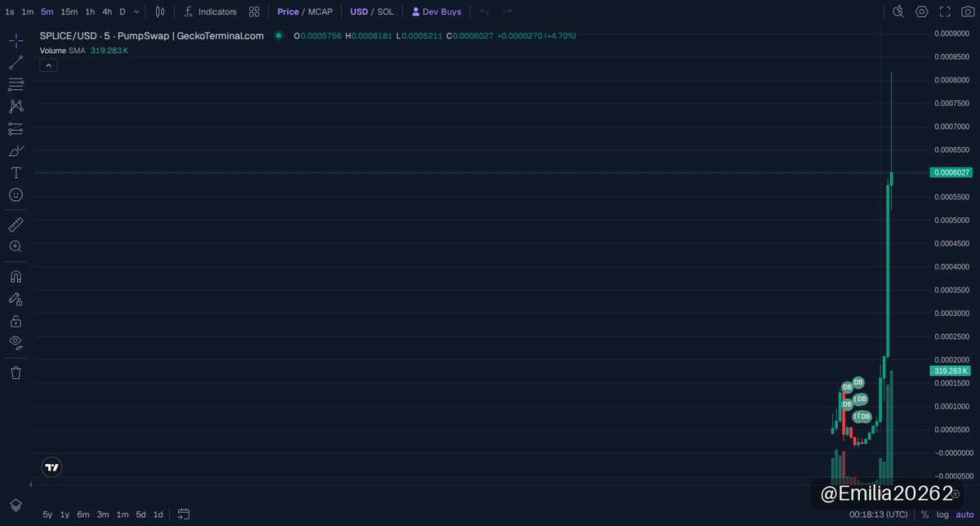Image resolution: width=980 pixels, height=526 pixels.
Task: Set date range to 3m
Action: [x=103, y=515]
